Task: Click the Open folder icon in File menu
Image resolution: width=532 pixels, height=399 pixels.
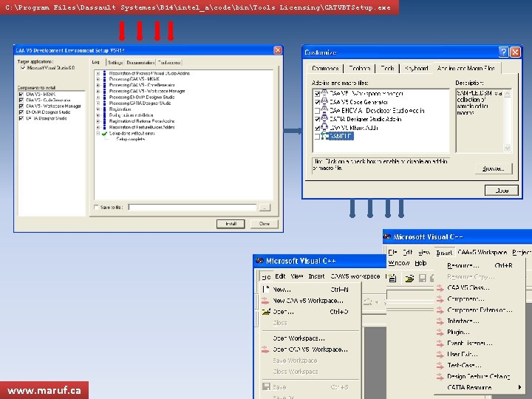Action: click(266, 312)
